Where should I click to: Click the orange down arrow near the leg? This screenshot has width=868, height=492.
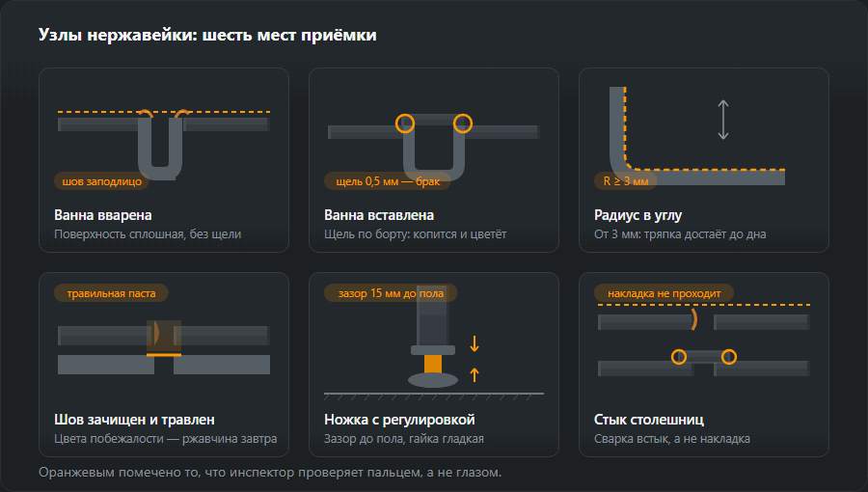475,343
